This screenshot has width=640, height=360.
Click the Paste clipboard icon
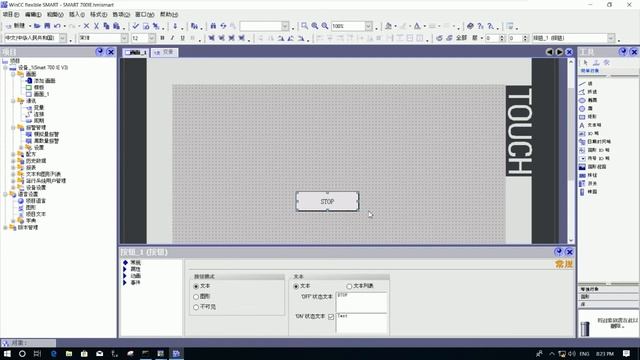(116, 26)
